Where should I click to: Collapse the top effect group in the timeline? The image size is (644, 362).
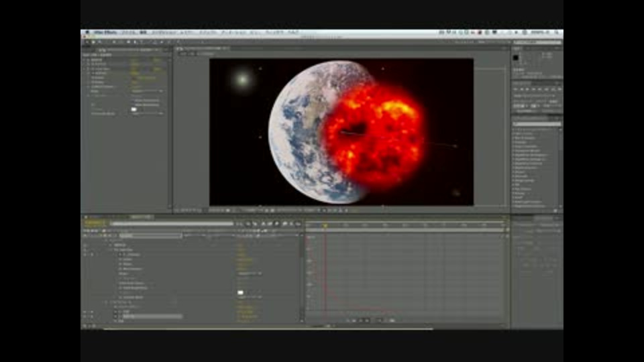[x=111, y=245]
